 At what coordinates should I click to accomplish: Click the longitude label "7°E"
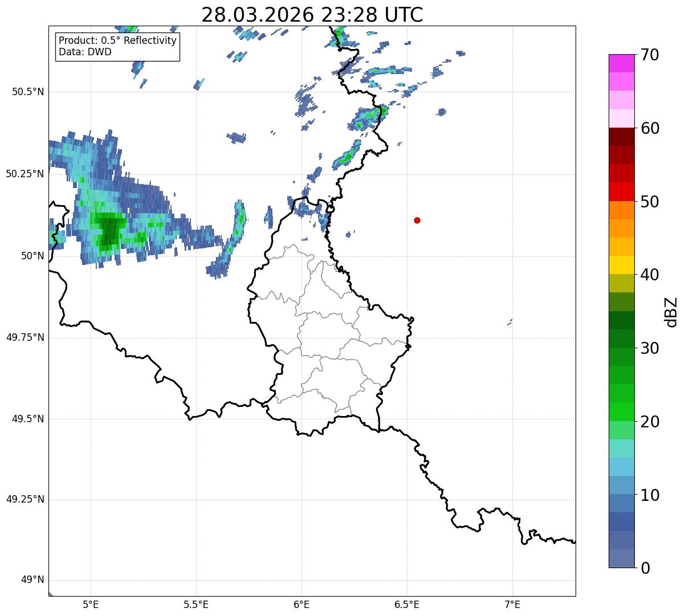tap(512, 604)
